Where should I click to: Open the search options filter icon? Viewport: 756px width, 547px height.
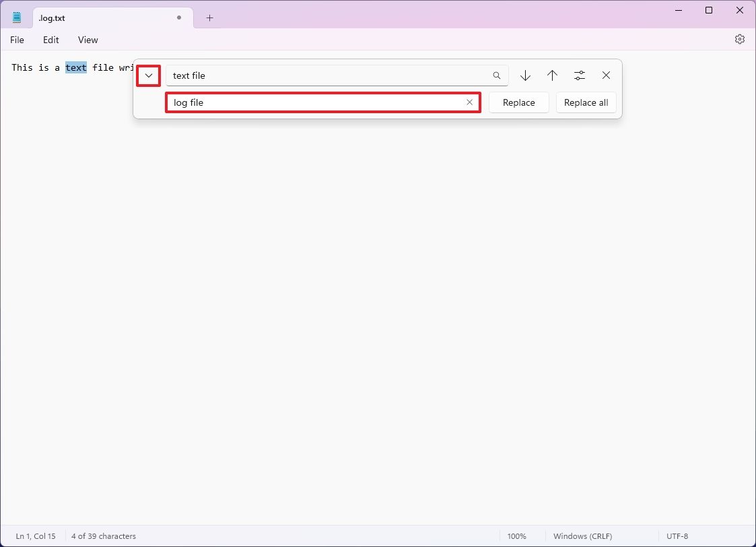(580, 75)
